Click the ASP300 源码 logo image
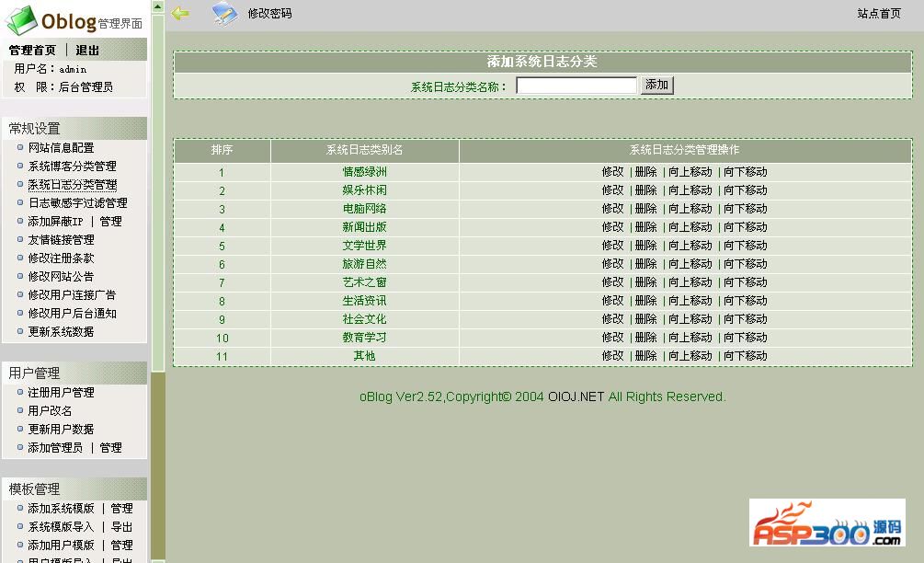Image resolution: width=924 pixels, height=563 pixels. 827,523
